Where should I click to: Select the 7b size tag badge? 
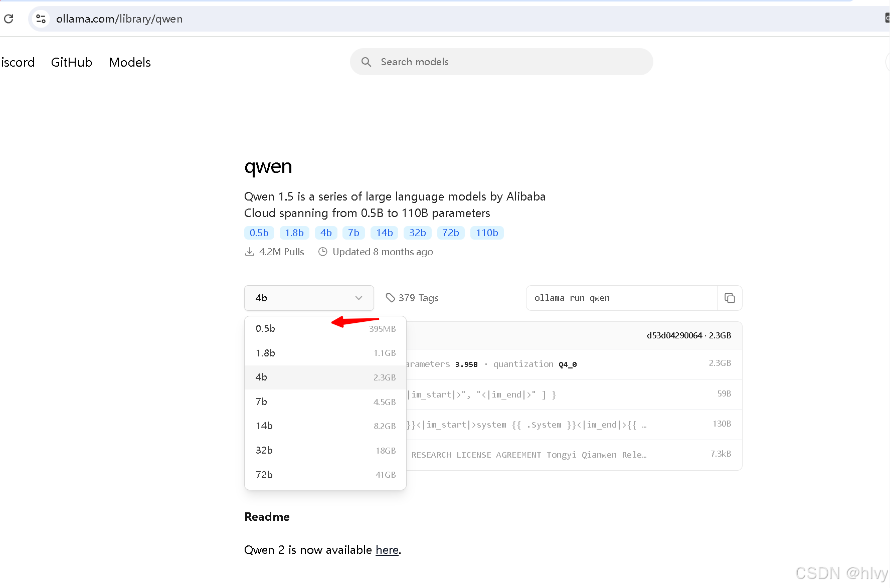[354, 233]
